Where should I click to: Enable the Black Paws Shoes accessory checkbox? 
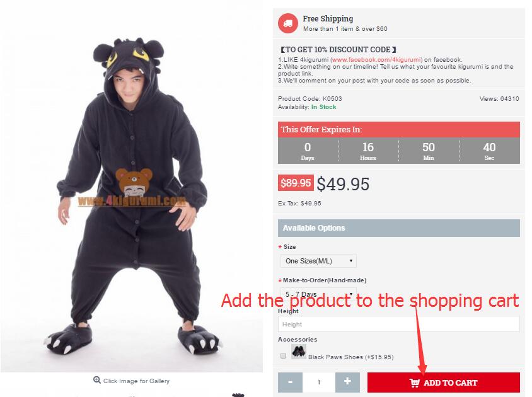coord(283,355)
